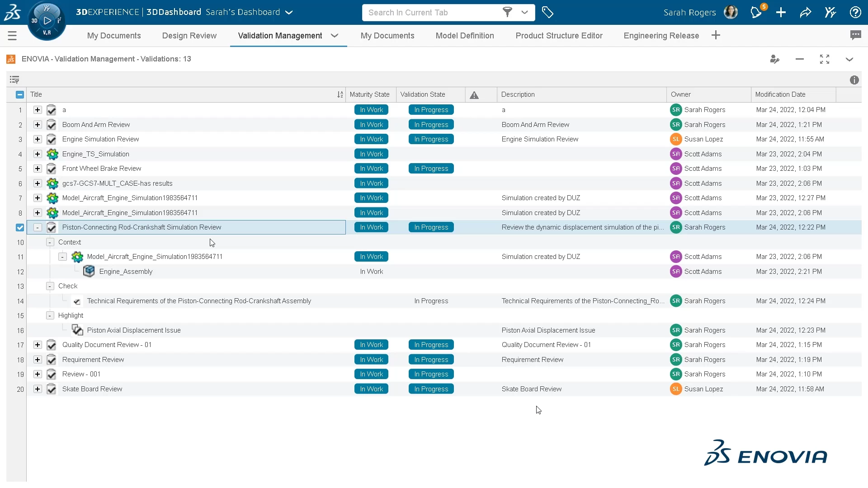868x488 pixels.
Task: Uncheck the Piston-Connecting Rod-Crankshaft row checkbox
Action: tap(20, 228)
